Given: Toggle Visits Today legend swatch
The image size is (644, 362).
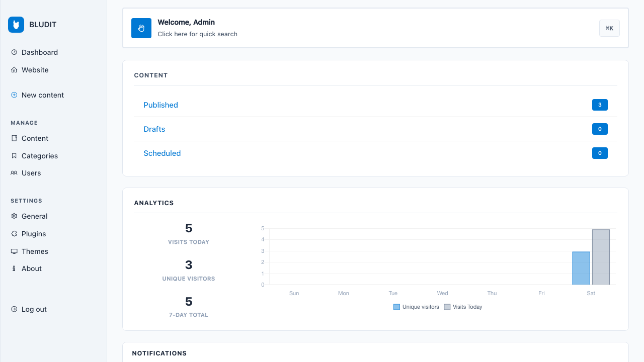Looking at the screenshot, I should (x=447, y=307).
